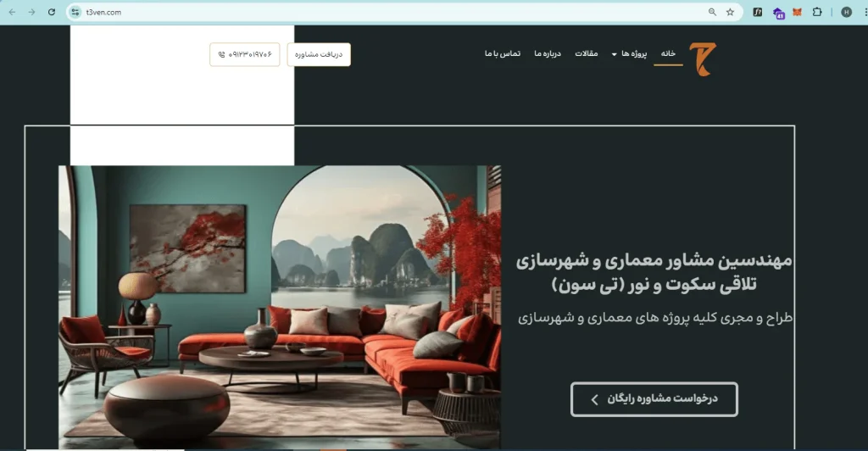Open تماس با ما page
Viewport: 868px width, 451px height.
(503, 53)
